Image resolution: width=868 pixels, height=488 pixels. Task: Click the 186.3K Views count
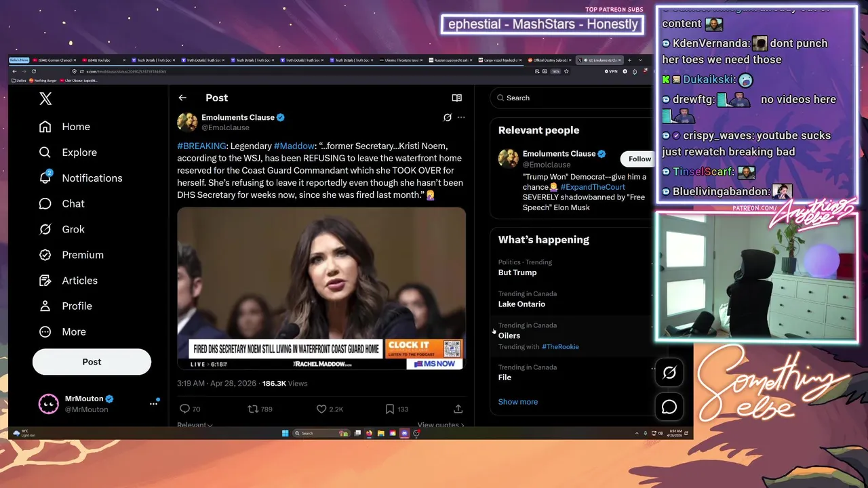point(285,384)
